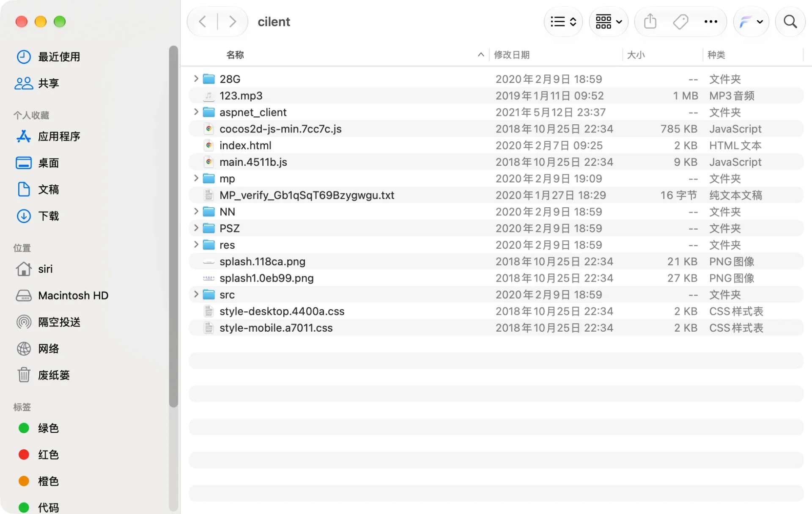Image resolution: width=812 pixels, height=514 pixels.
Task: Expand the src folder
Action: pyautogui.click(x=196, y=294)
